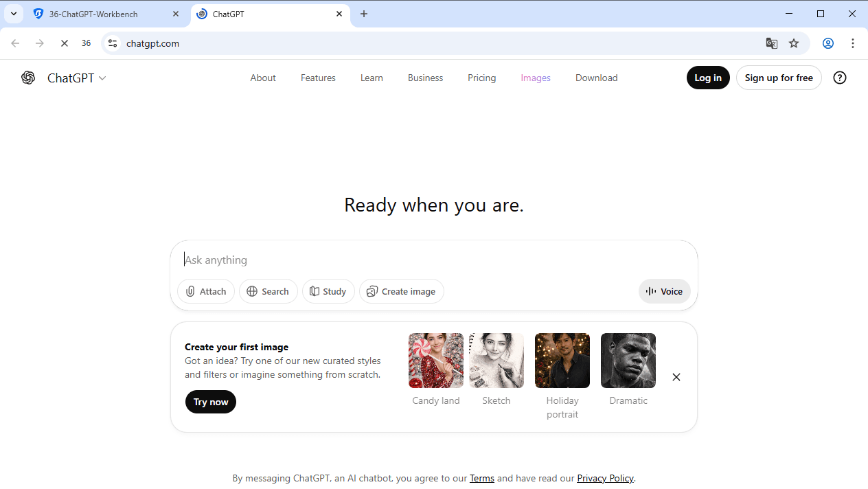The height and width of the screenshot is (489, 868).
Task: Click the Attach paperclip icon
Action: point(190,291)
